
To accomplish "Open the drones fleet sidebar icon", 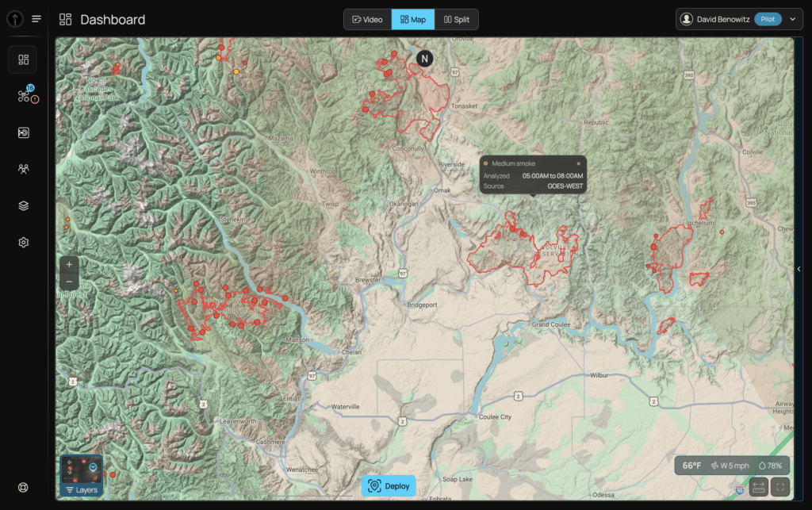I will click(x=23, y=96).
